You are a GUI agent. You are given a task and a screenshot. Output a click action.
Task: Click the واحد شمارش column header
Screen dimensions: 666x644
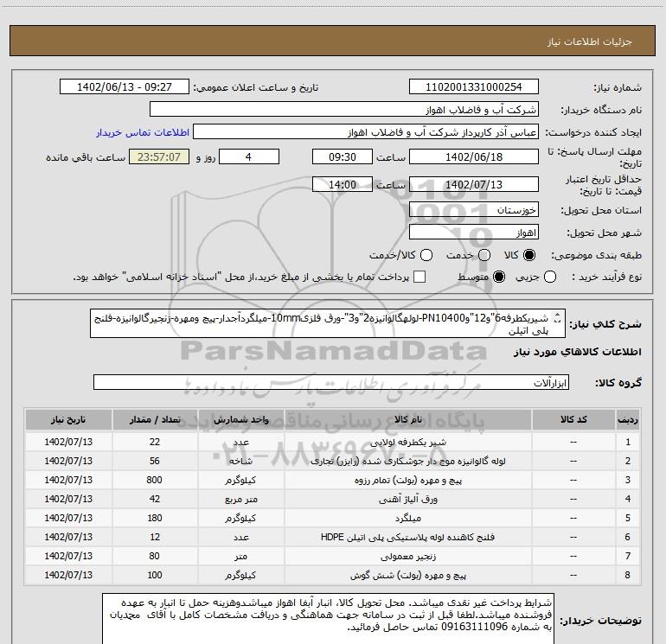240,419
